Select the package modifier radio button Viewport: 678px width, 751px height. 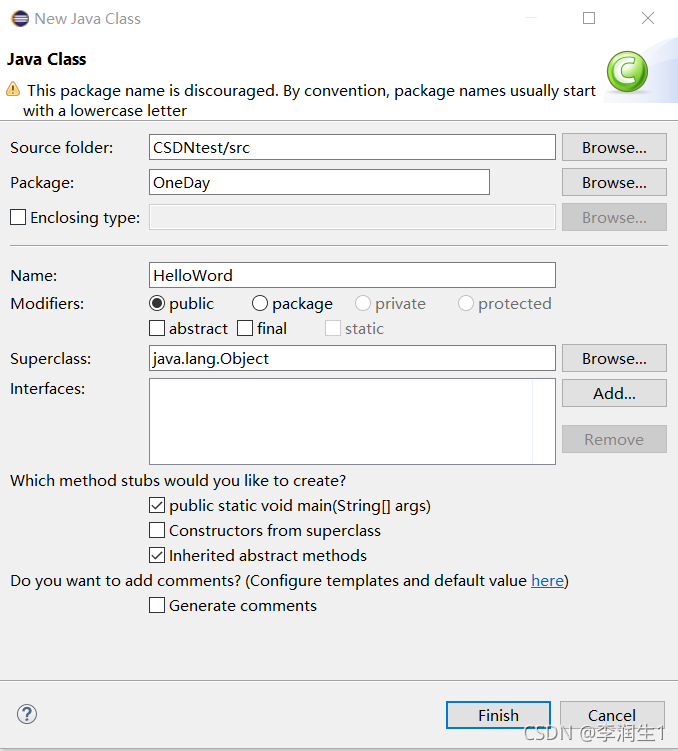coord(260,303)
